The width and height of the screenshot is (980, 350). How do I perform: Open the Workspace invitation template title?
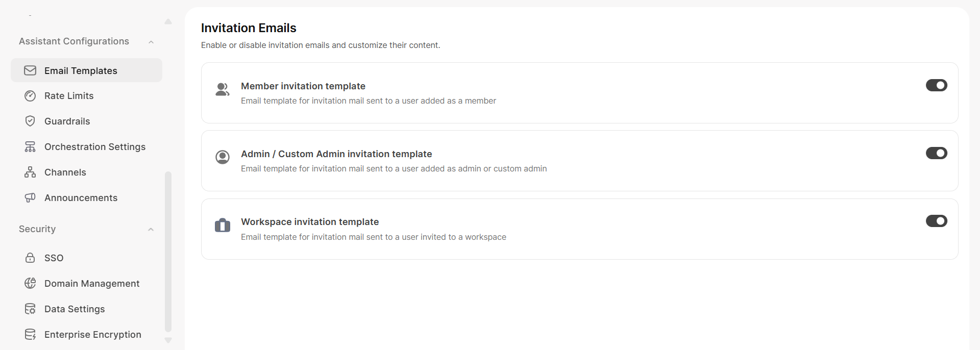tap(310, 222)
